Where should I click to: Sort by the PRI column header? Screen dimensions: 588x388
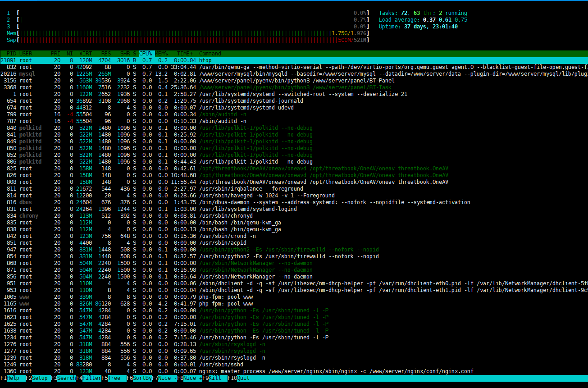(55, 54)
